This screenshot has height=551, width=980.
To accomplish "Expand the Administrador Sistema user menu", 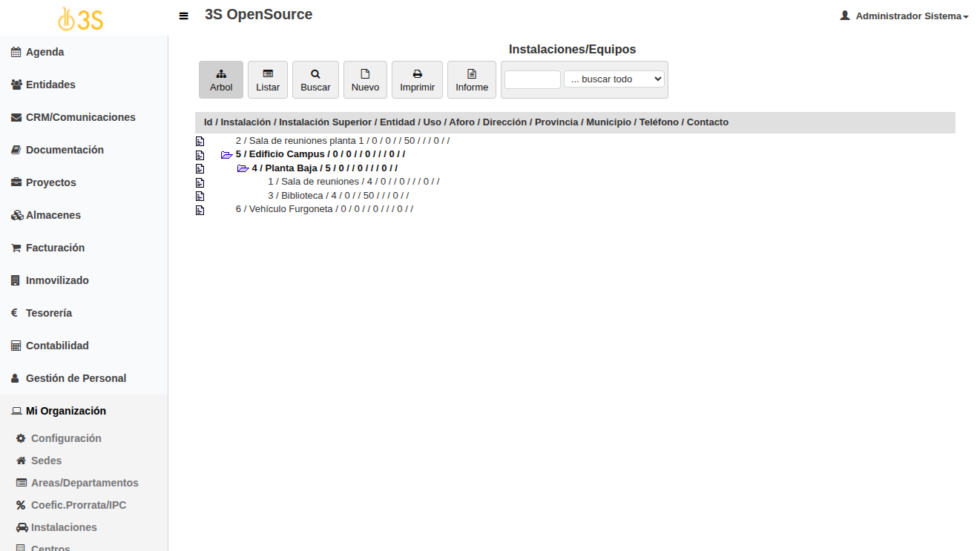I will pyautogui.click(x=904, y=16).
